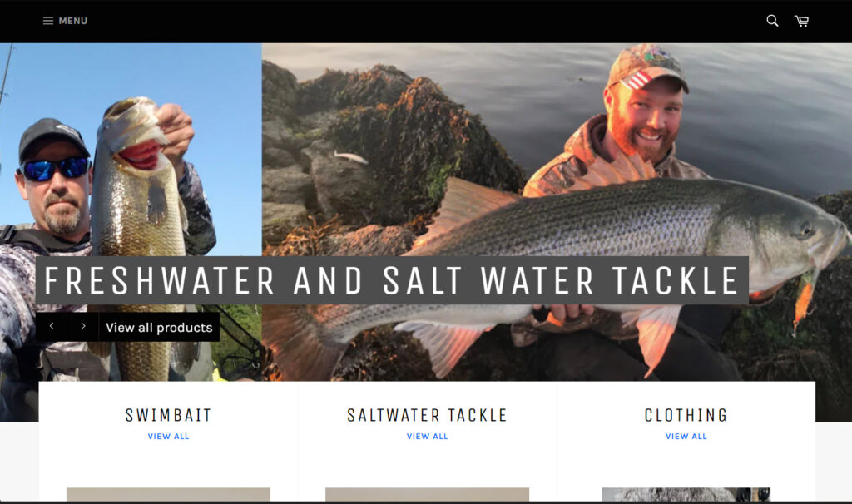Screen dimensions: 852x504
Task: Select the Clothing collection heading
Action: pos(686,415)
